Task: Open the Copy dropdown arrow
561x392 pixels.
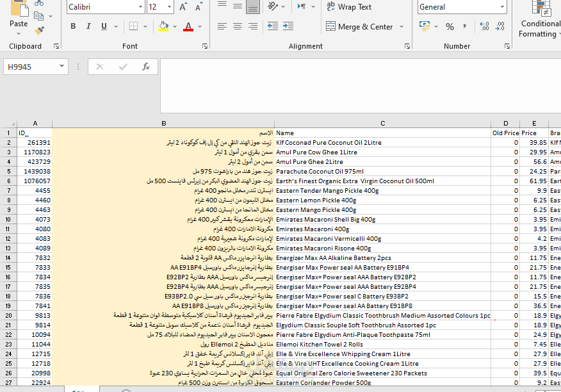Action: pyautogui.click(x=51, y=16)
